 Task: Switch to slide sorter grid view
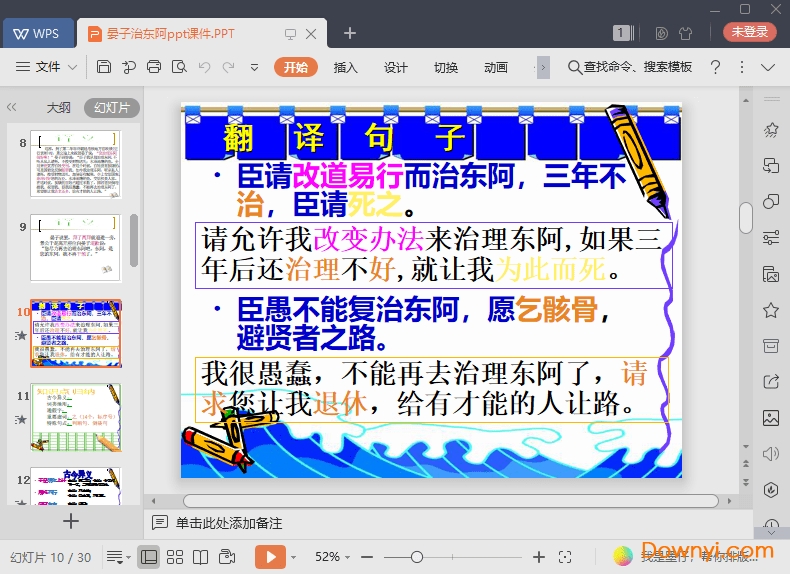point(174,556)
